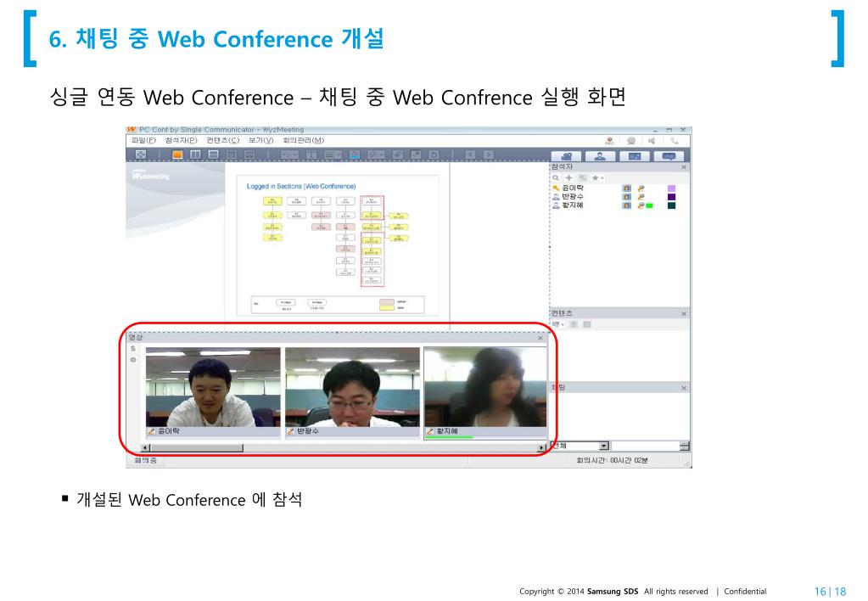Click the search icon in 참석자 panel

(x=556, y=177)
